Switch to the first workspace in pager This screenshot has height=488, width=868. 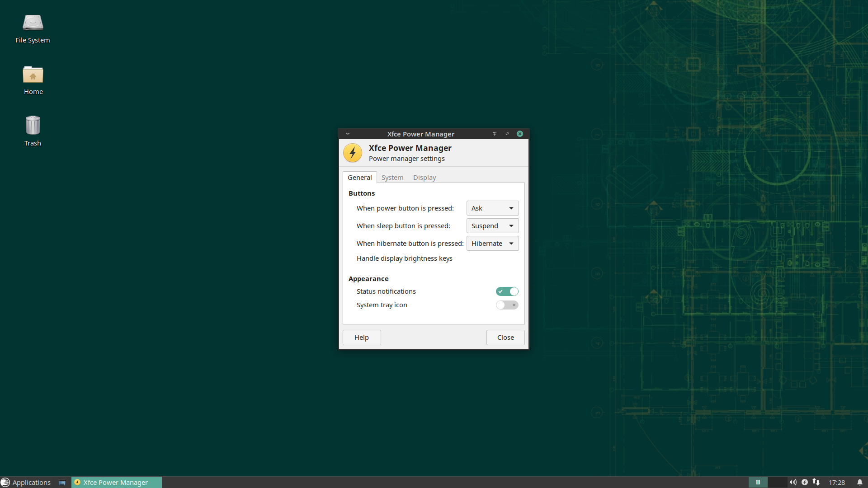[x=758, y=482]
